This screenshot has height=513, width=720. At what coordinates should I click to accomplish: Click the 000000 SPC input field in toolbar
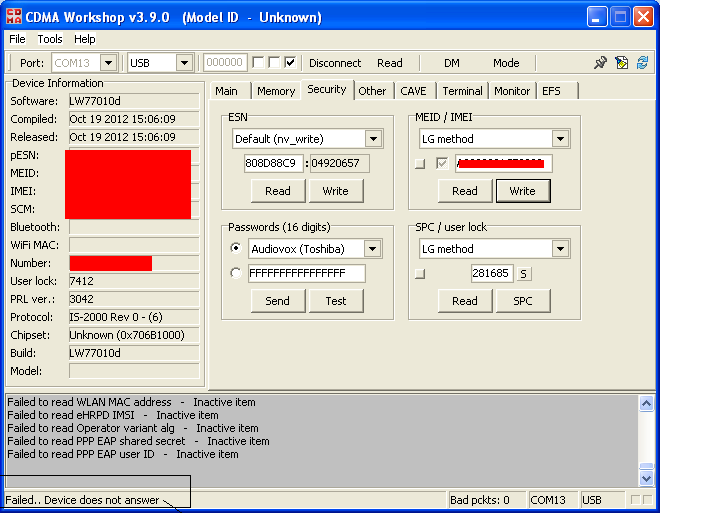click(x=225, y=62)
